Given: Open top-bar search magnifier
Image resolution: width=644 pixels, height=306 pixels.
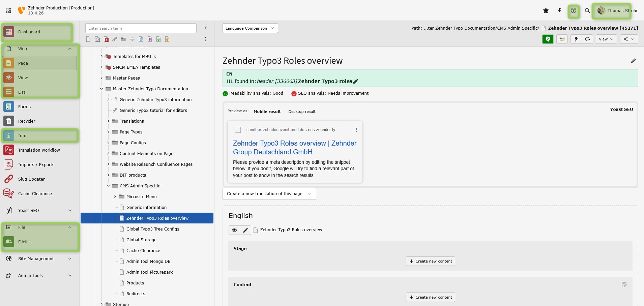Looking at the screenshot, I should 587,11.
